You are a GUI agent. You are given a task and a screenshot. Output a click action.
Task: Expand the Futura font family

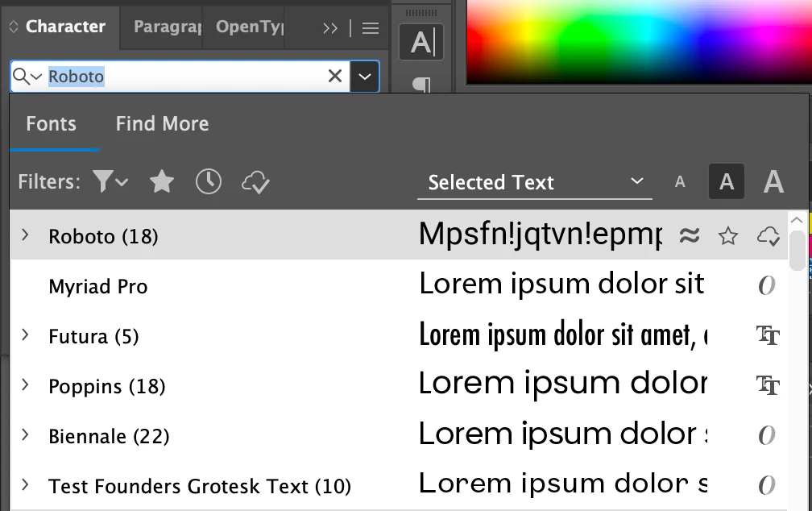tap(25, 335)
